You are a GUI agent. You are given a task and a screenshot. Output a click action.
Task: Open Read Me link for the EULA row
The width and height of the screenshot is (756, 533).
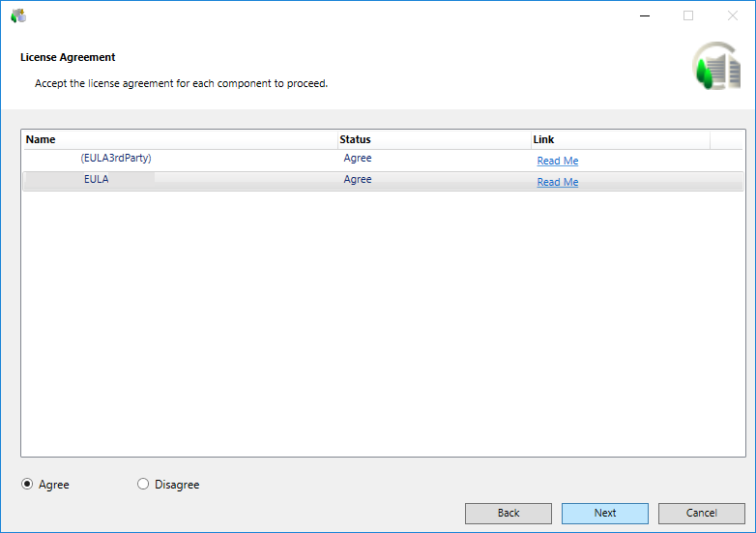click(x=557, y=182)
